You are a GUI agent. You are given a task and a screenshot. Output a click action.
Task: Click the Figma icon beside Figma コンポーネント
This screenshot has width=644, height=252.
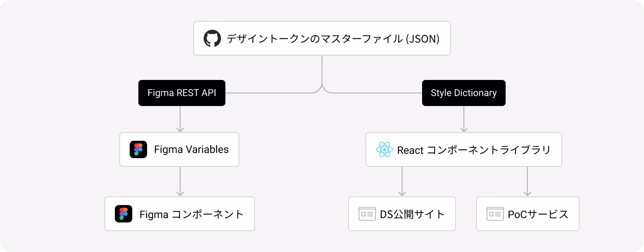[124, 214]
